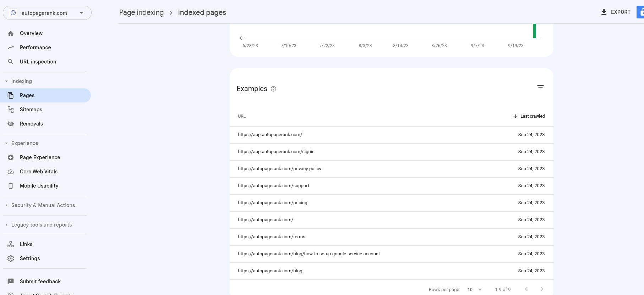
Task: Open the Examples table filter icon
Action: pos(540,87)
